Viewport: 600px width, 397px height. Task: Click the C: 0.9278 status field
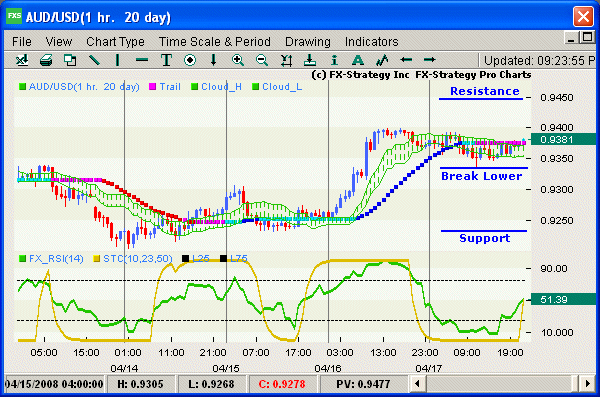(282, 384)
